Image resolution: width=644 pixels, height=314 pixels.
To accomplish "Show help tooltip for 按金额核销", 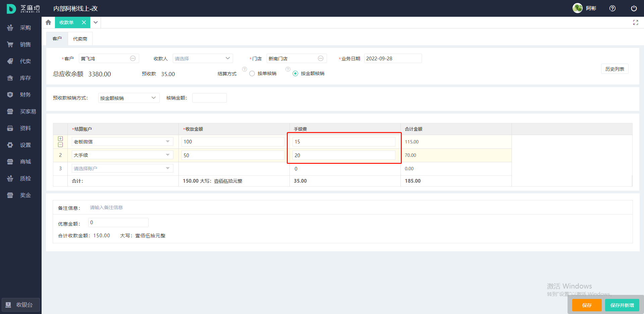I will tap(288, 69).
